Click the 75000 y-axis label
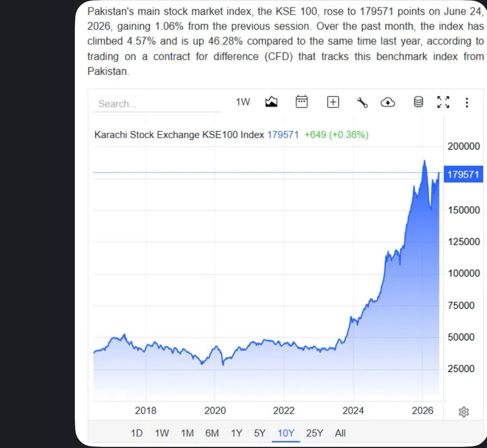 [x=461, y=305]
